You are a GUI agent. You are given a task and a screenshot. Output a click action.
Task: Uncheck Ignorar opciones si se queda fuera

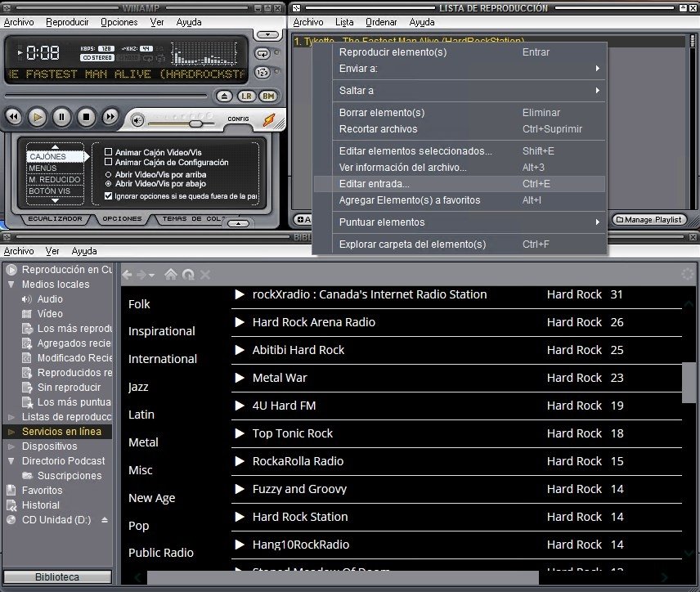(x=108, y=196)
